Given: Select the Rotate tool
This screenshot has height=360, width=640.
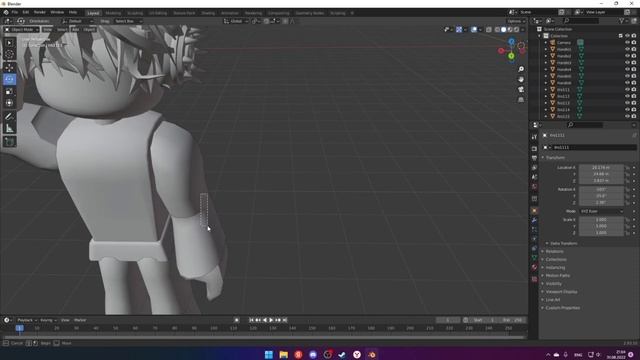Looking at the screenshot, I should point(9,79).
